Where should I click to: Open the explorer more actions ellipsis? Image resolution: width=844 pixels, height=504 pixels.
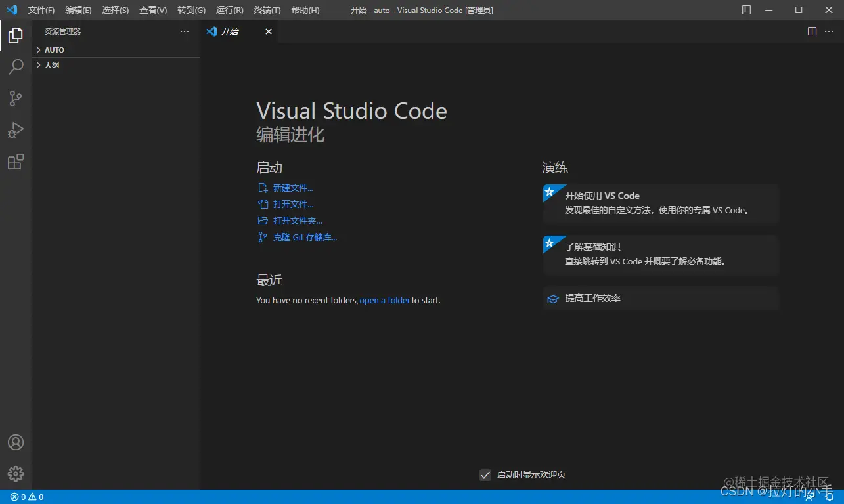[185, 31]
